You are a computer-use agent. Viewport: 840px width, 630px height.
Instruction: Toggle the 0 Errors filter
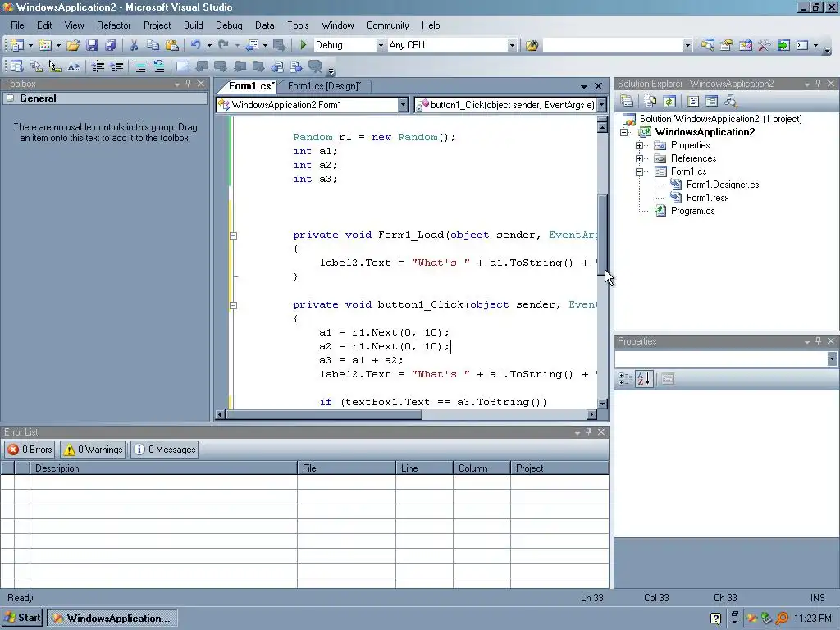coord(30,450)
